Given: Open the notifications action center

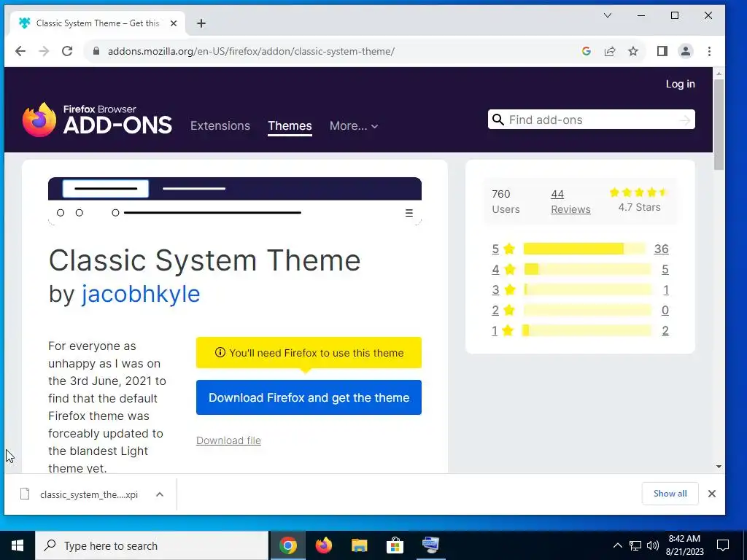Looking at the screenshot, I should [723, 545].
